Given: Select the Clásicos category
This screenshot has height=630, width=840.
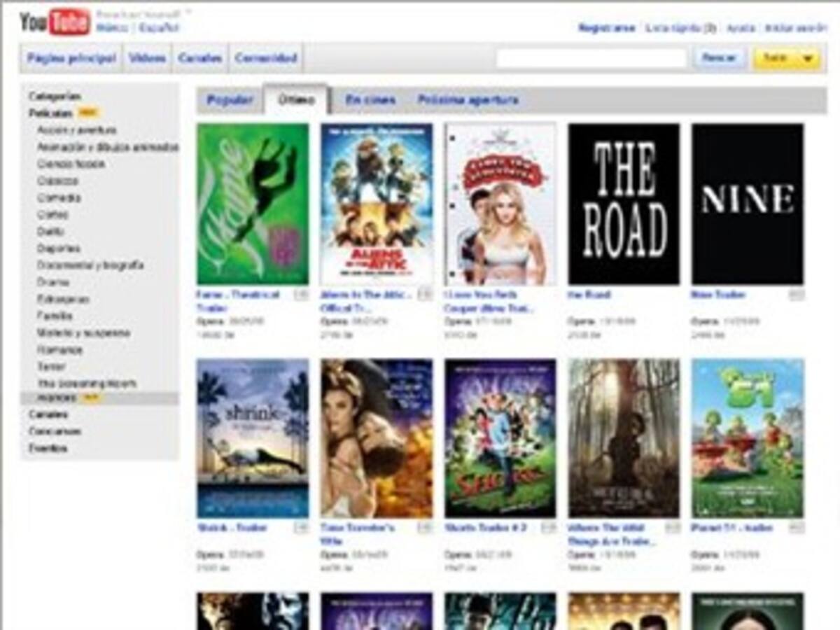Looking at the screenshot, I should (57, 181).
